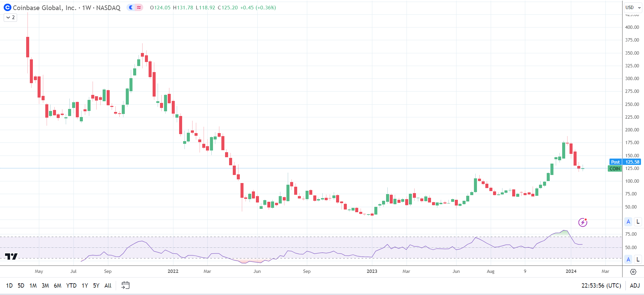Select the 6M range tab

point(58,286)
